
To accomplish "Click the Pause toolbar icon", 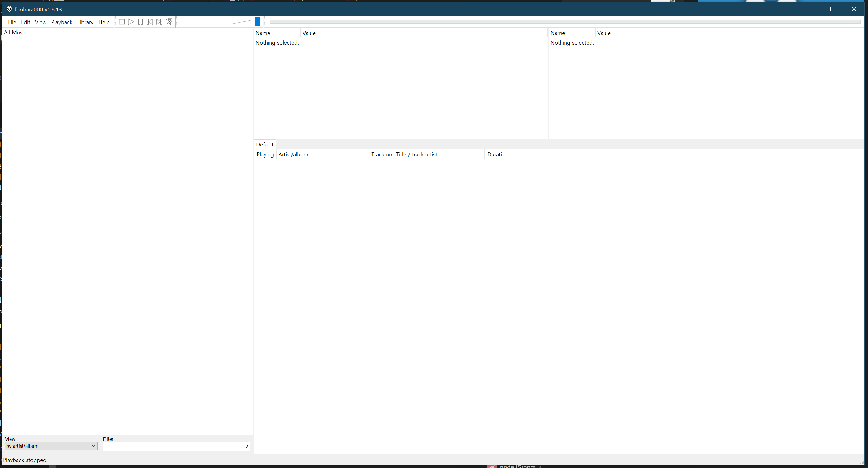I will click(x=141, y=22).
